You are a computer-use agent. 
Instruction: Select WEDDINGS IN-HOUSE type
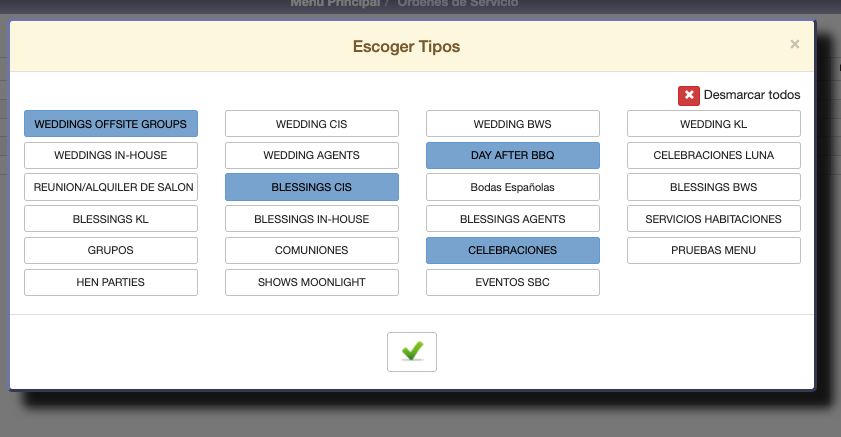pyautogui.click(x=111, y=155)
